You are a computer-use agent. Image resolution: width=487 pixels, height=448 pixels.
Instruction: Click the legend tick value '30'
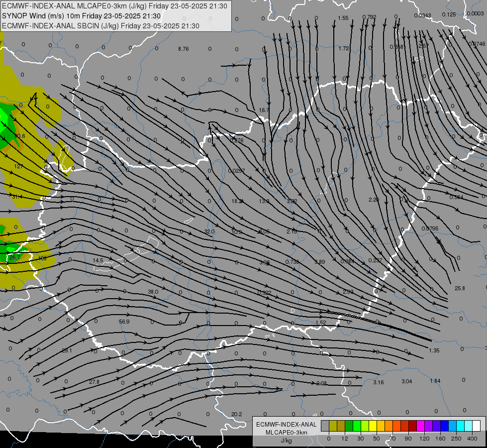click(x=360, y=439)
